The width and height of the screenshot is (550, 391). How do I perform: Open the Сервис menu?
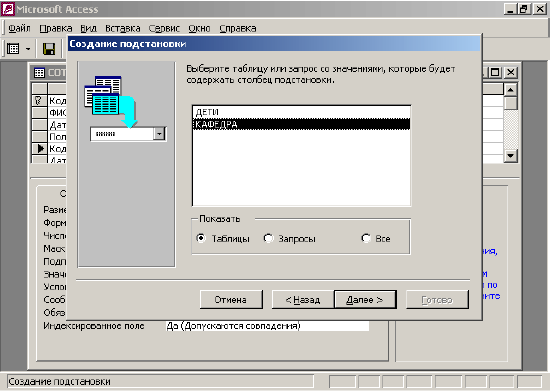(x=164, y=28)
